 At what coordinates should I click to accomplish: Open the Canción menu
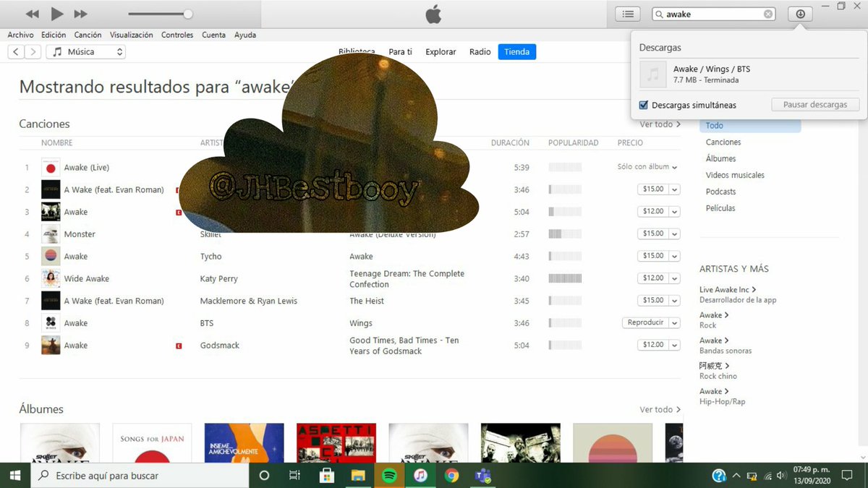pos(88,35)
